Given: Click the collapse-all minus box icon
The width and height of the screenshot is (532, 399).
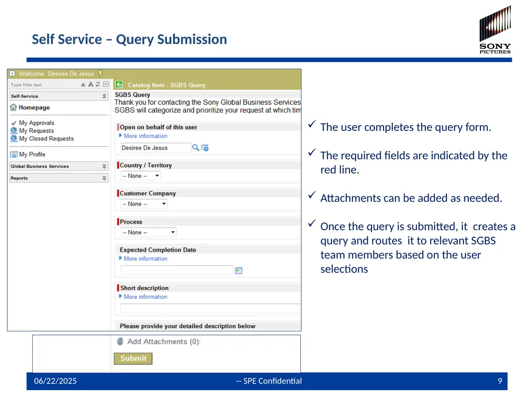Looking at the screenshot, I should pyautogui.click(x=106, y=84).
